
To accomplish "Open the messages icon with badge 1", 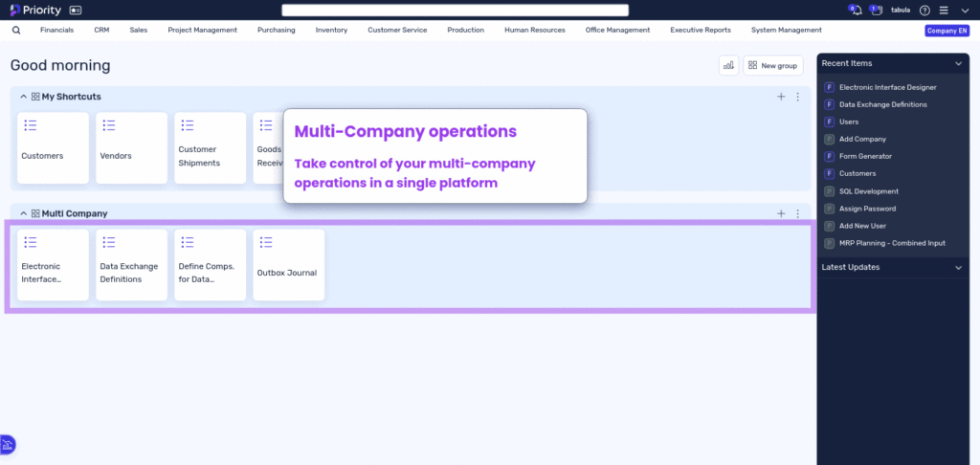I will [877, 10].
